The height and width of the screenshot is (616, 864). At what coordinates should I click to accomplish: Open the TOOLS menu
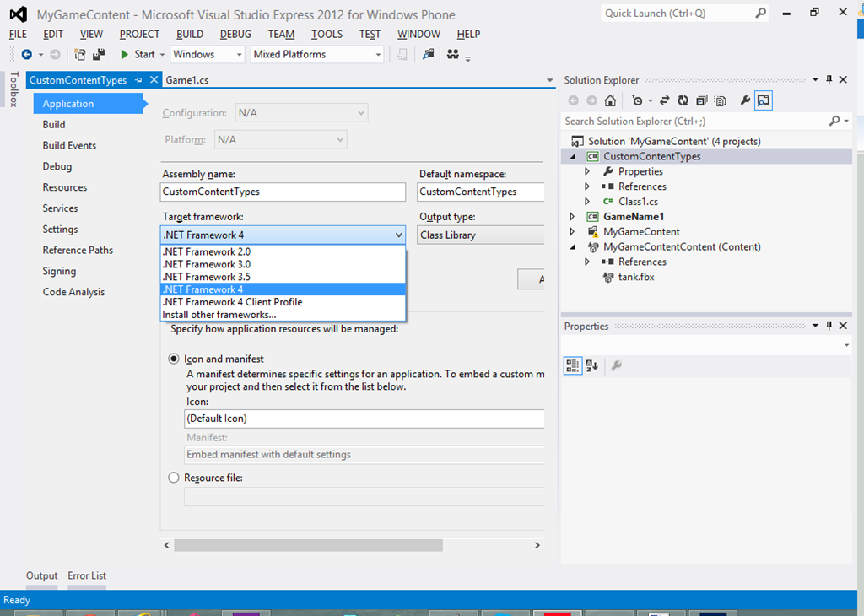click(x=327, y=34)
